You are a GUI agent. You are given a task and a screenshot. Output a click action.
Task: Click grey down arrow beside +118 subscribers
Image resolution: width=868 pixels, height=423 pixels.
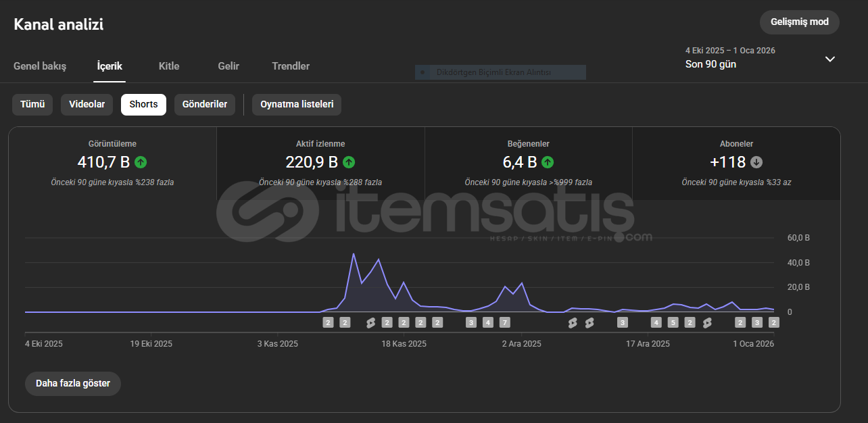[756, 162]
